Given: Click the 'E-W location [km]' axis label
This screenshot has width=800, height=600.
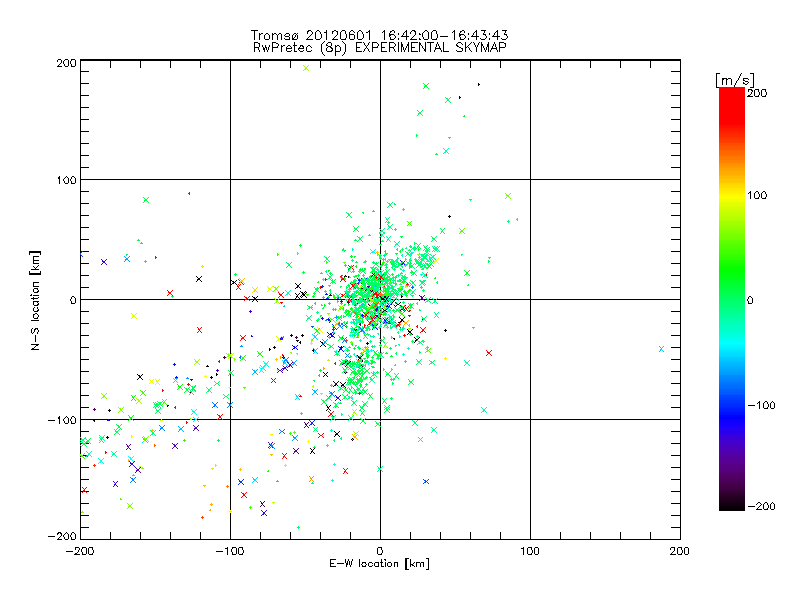Looking at the screenshot, I should click(x=379, y=564).
